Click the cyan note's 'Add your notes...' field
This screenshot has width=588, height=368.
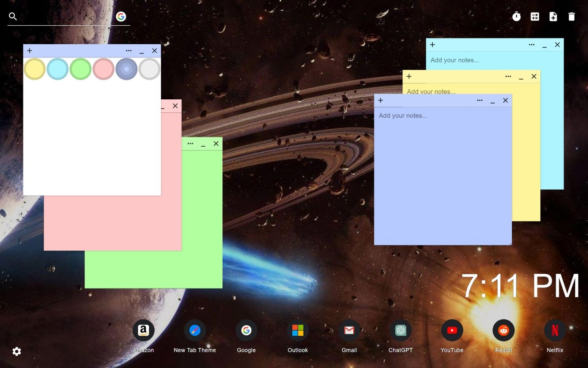click(455, 60)
